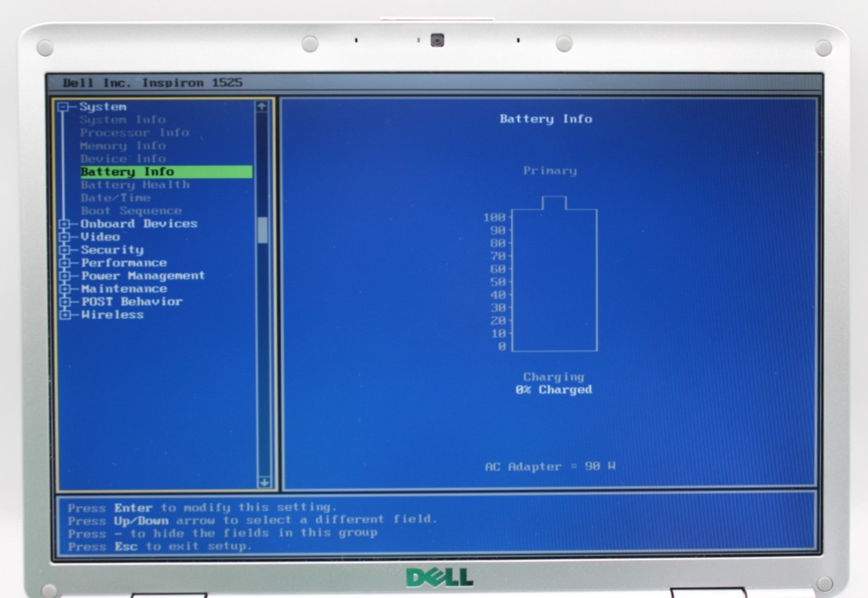The height and width of the screenshot is (598, 868).
Task: Select Memory Info entry
Action: coord(122,145)
